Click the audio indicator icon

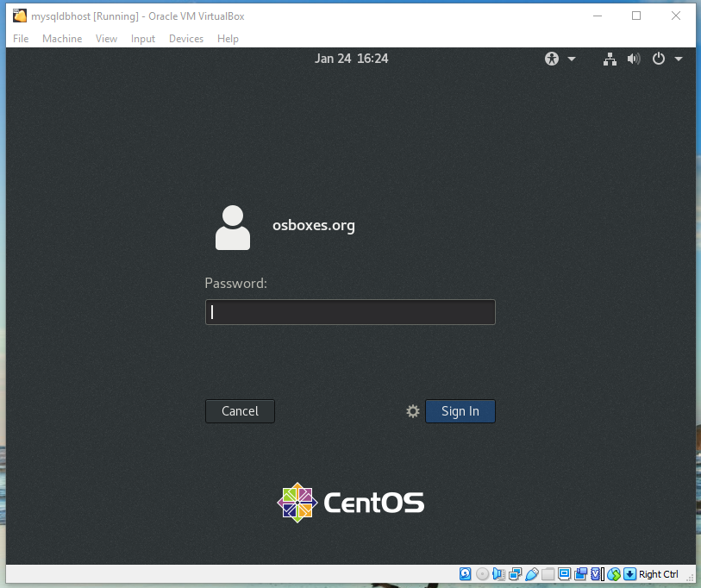point(499,573)
